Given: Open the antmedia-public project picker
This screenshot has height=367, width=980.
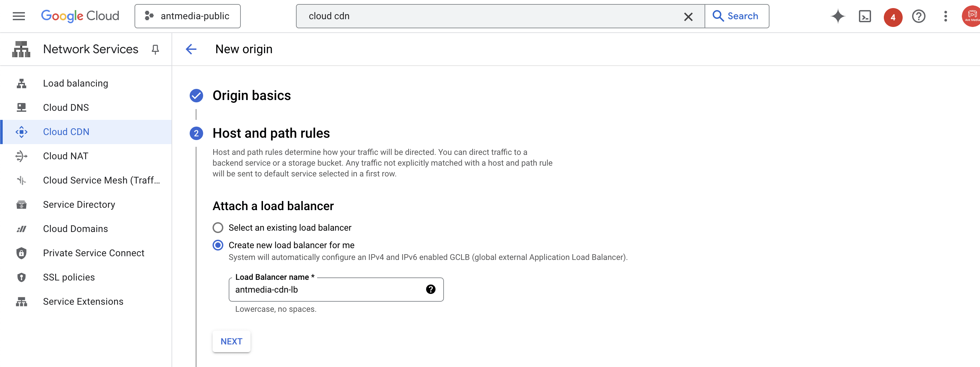Looking at the screenshot, I should (x=187, y=16).
